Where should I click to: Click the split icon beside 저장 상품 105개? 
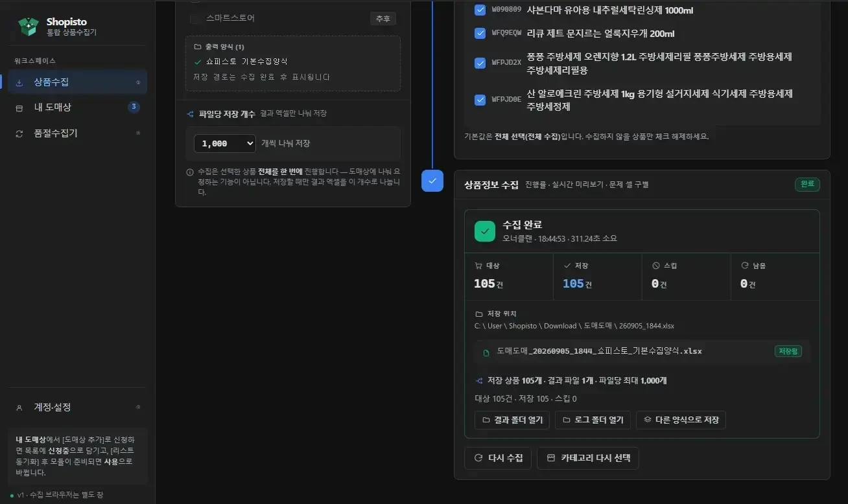479,381
